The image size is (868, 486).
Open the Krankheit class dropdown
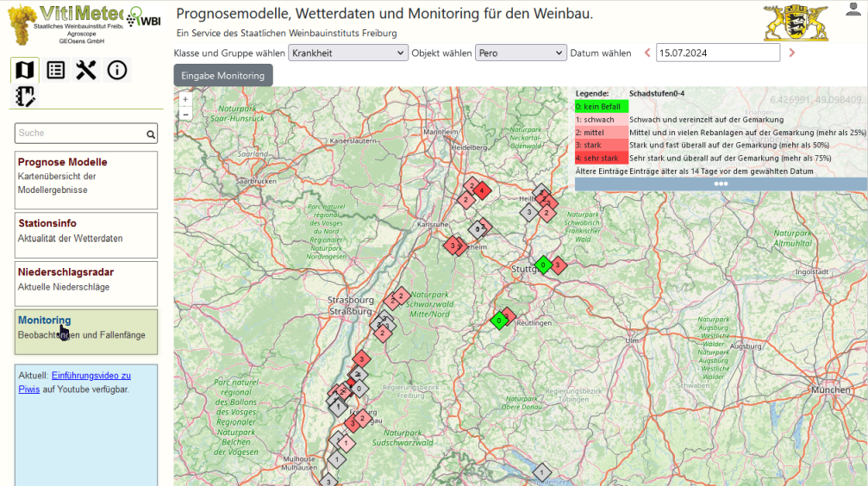tap(347, 53)
